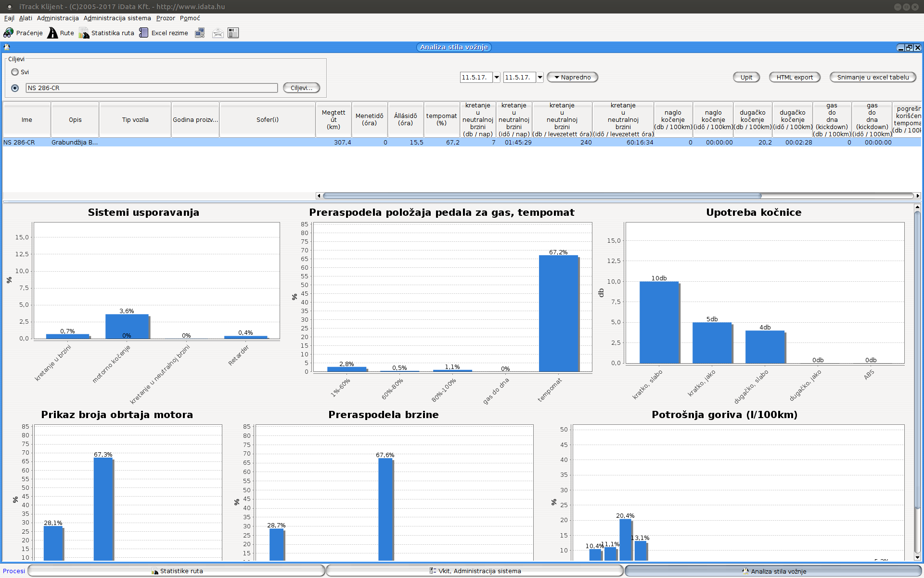Click the table horizontal scrollbar thumb
Viewport: 924px width, 578px height.
[x=541, y=196]
